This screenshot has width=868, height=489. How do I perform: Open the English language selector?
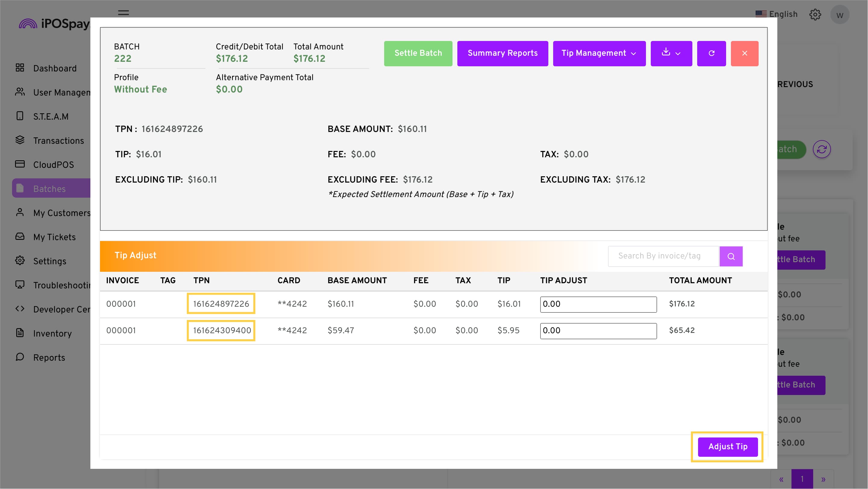click(x=777, y=14)
